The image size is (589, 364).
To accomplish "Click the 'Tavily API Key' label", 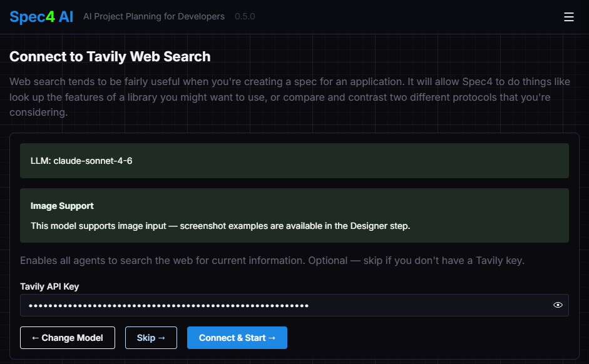I will (x=49, y=286).
